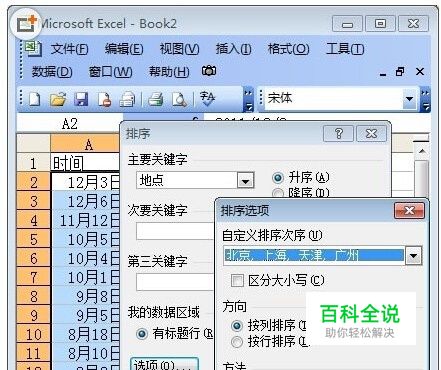The image size is (441, 370).
Task: Click cell with date 12月3日
Action: (85, 182)
